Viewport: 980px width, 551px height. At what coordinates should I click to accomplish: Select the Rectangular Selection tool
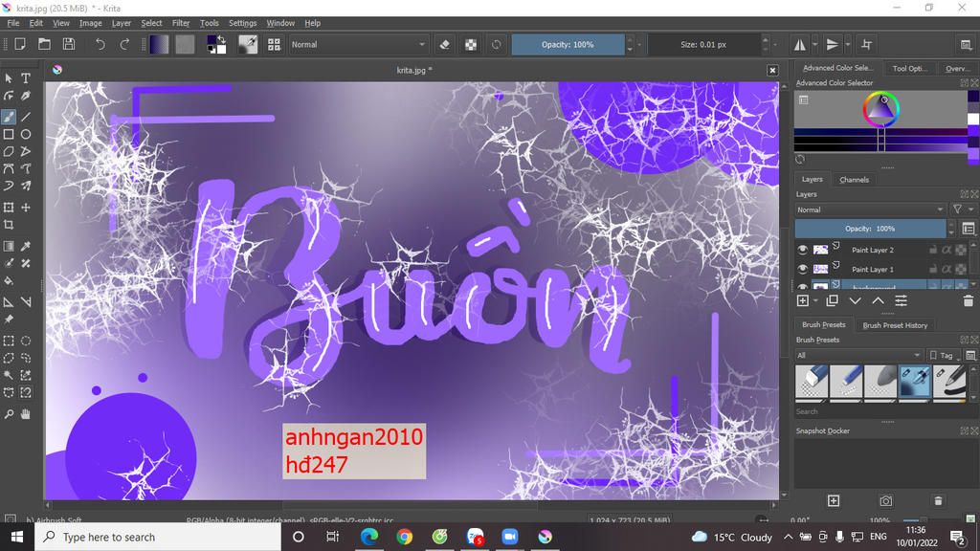(9, 342)
